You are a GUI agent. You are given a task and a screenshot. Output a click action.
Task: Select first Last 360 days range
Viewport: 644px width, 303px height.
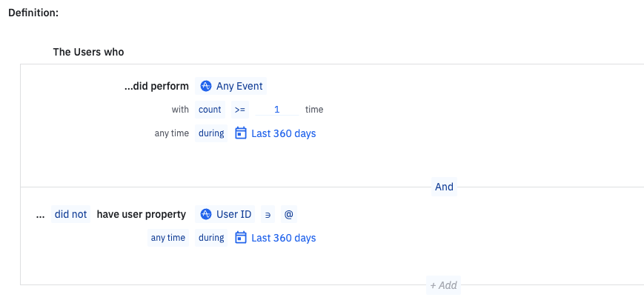pyautogui.click(x=283, y=133)
